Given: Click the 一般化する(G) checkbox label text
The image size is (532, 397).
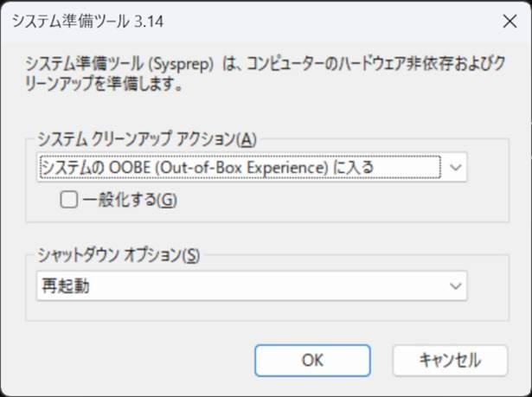Looking at the screenshot, I should point(130,200).
